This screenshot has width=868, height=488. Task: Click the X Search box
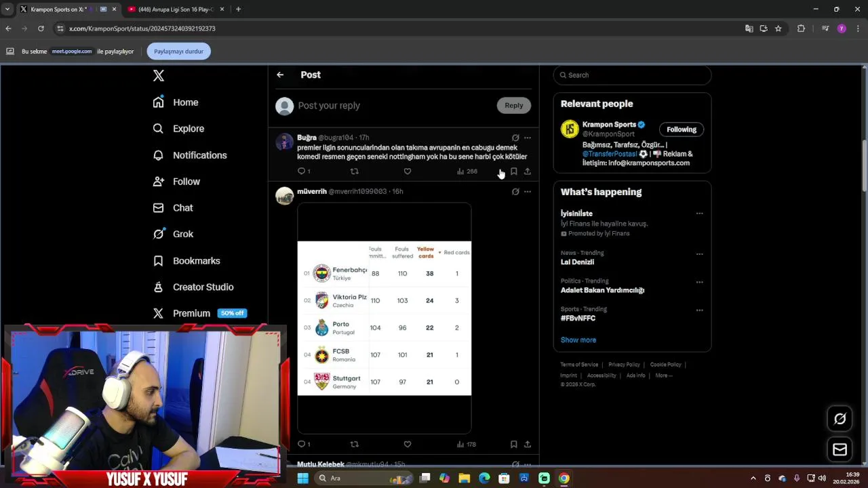[632, 75]
